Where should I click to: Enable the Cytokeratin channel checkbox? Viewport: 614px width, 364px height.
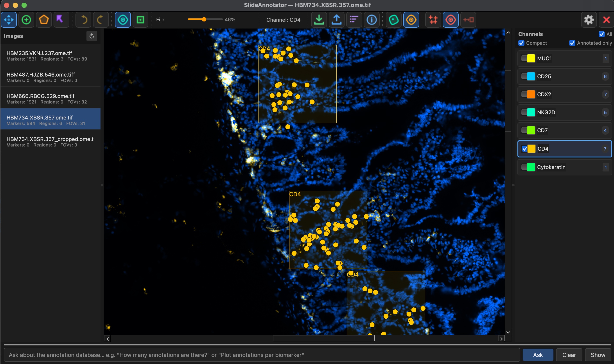[524, 167]
